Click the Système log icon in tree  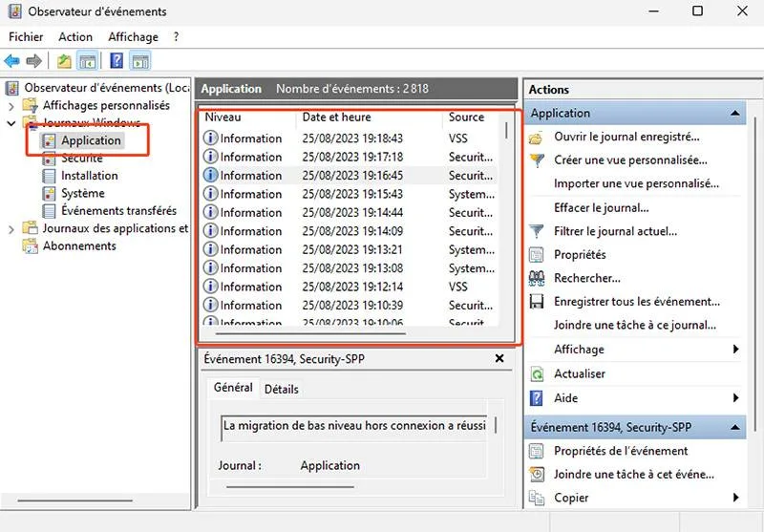[x=49, y=193]
